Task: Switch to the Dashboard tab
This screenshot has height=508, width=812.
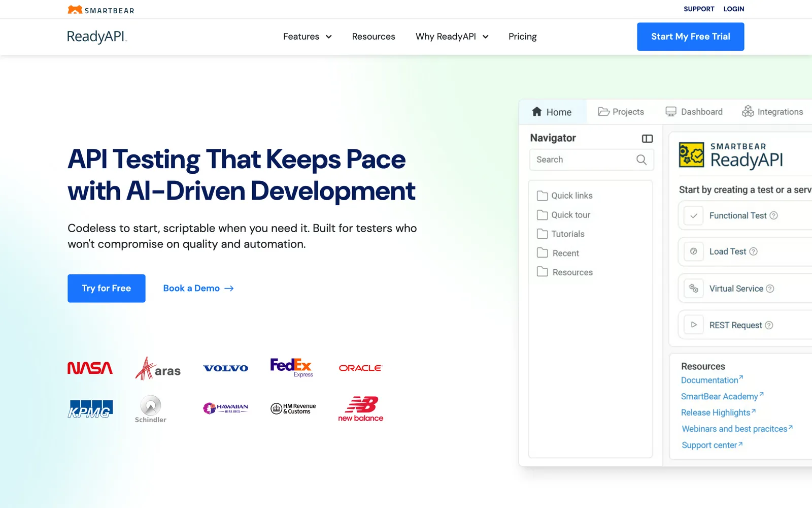Action: point(694,112)
